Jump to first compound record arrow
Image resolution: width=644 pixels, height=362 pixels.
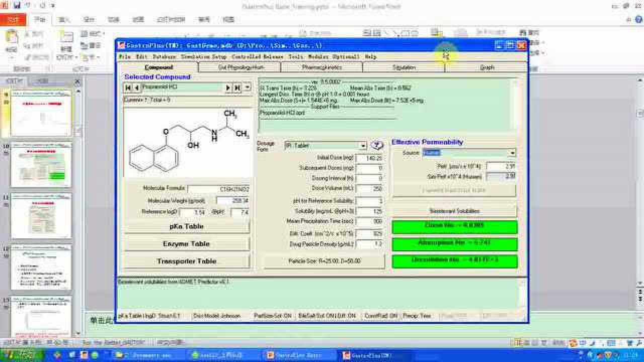click(128, 87)
